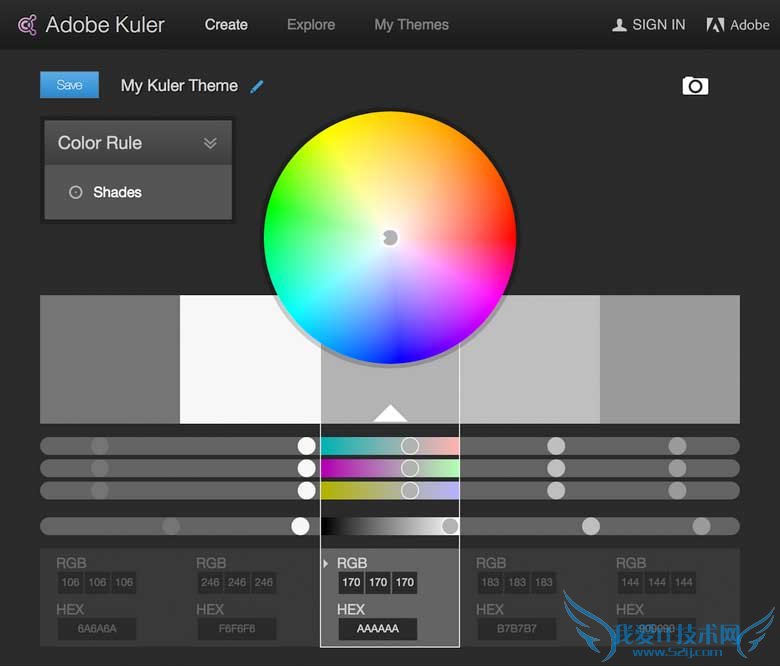The width and height of the screenshot is (780, 667).
Task: Open the Explore tab
Action: [x=311, y=24]
